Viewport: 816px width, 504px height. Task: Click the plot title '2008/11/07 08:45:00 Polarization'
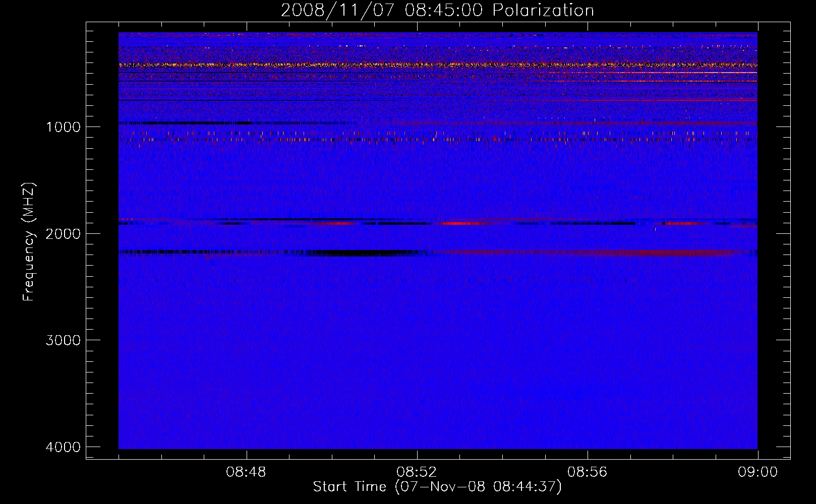click(x=437, y=11)
